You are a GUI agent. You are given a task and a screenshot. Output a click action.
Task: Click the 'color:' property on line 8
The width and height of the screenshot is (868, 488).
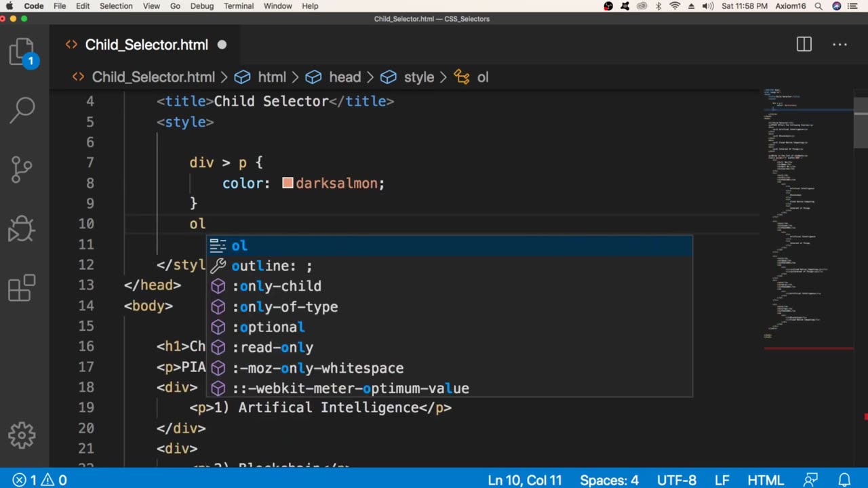tap(246, 183)
